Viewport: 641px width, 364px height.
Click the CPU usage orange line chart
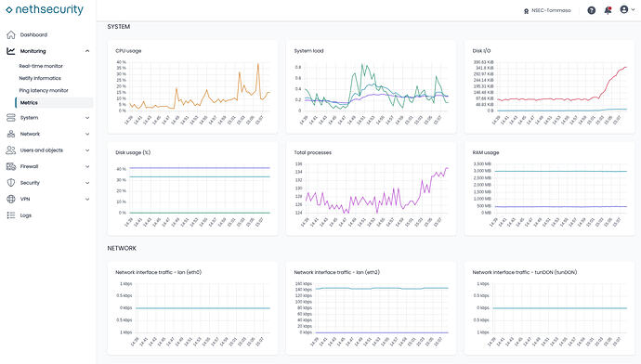[200, 86]
